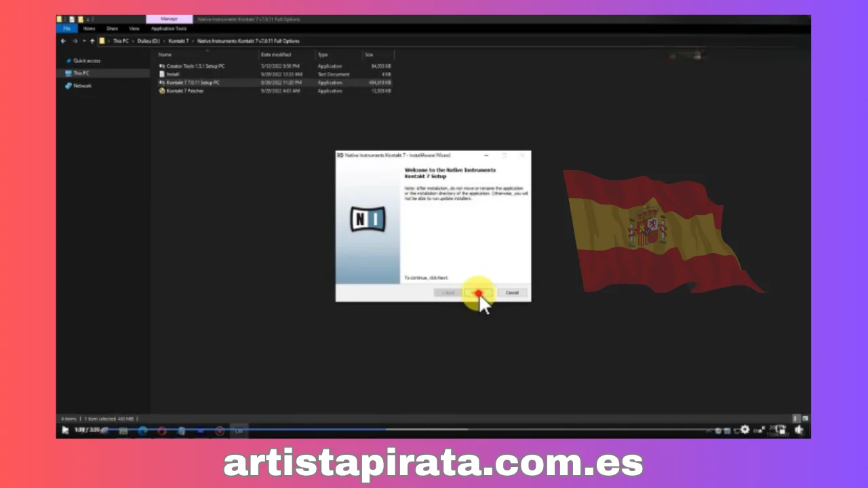
Task: Play the video with the play button
Action: (65, 430)
